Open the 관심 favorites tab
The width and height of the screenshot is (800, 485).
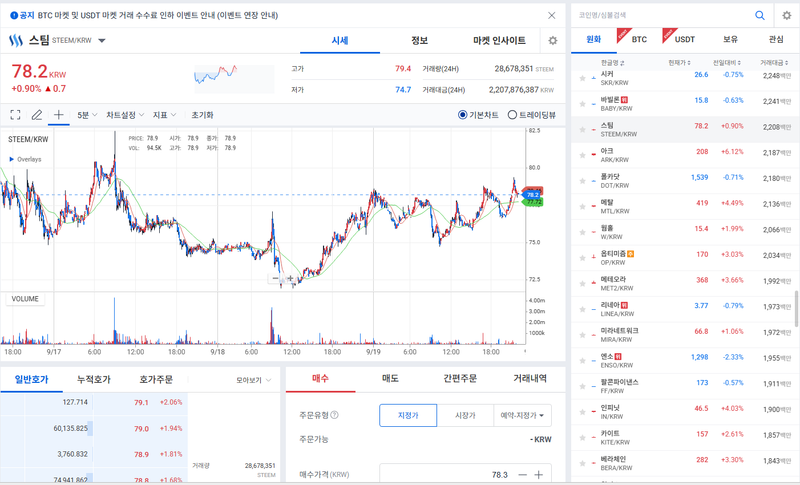click(x=776, y=39)
